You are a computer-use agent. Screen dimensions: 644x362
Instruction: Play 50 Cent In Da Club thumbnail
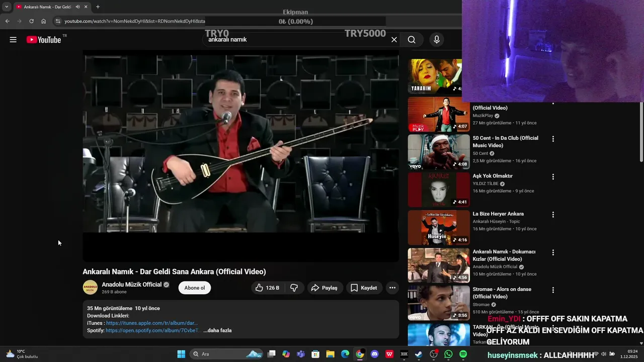click(x=439, y=151)
